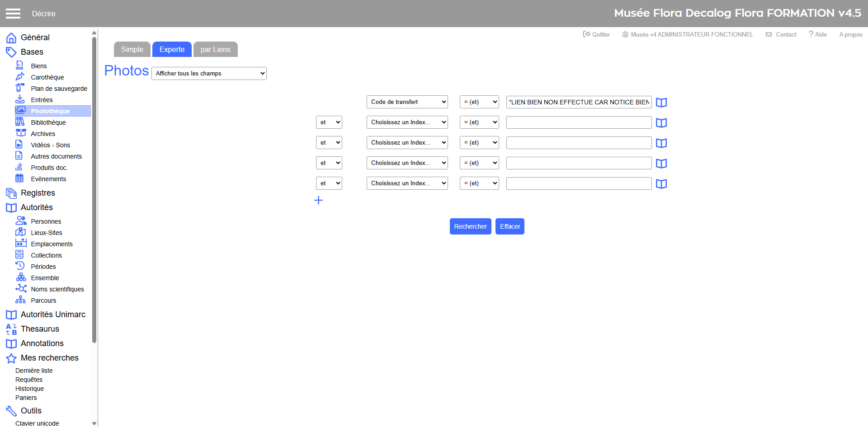Viewport: 868px width, 427px height.
Task: Click the Outils wrench icon
Action: pyautogui.click(x=11, y=411)
